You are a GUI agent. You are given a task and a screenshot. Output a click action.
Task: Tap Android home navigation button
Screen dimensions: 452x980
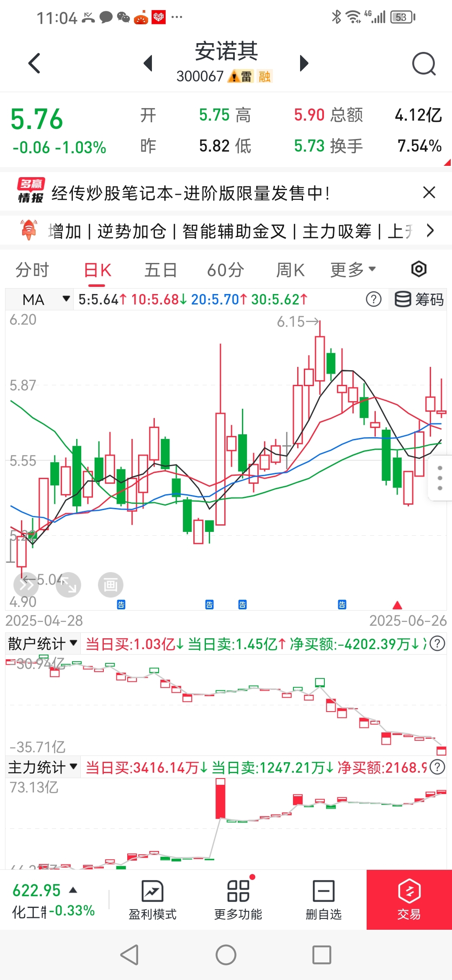coord(226,955)
